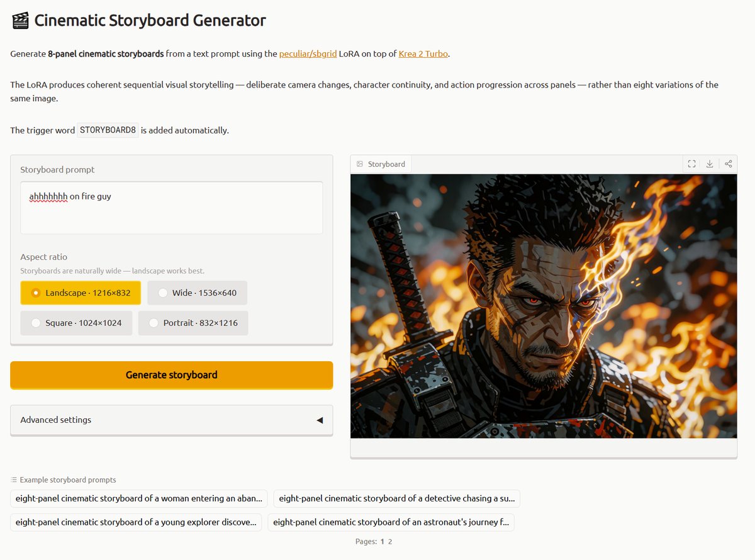Use the woman entering an abandoned example prompt

(139, 498)
